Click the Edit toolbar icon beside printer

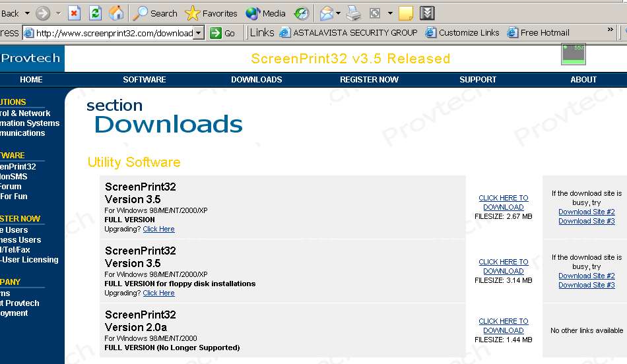pyautogui.click(x=375, y=14)
